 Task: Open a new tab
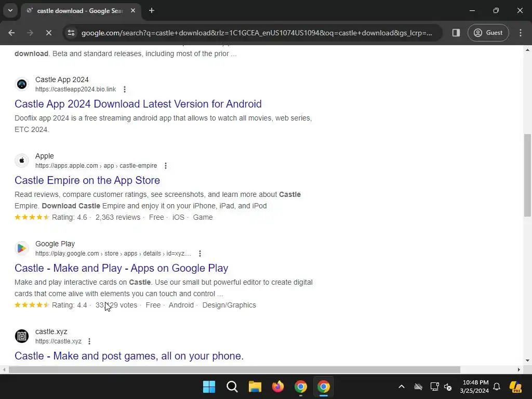[152, 10]
